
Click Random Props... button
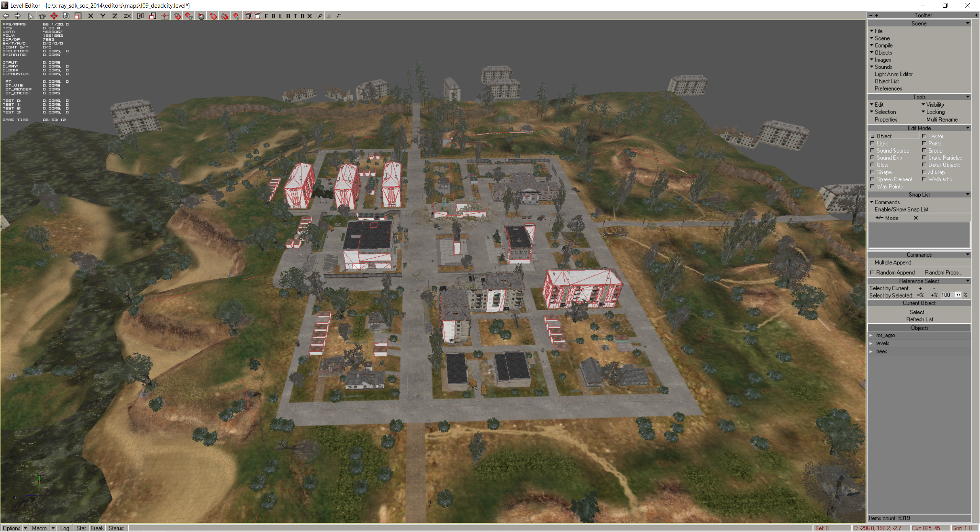point(944,273)
